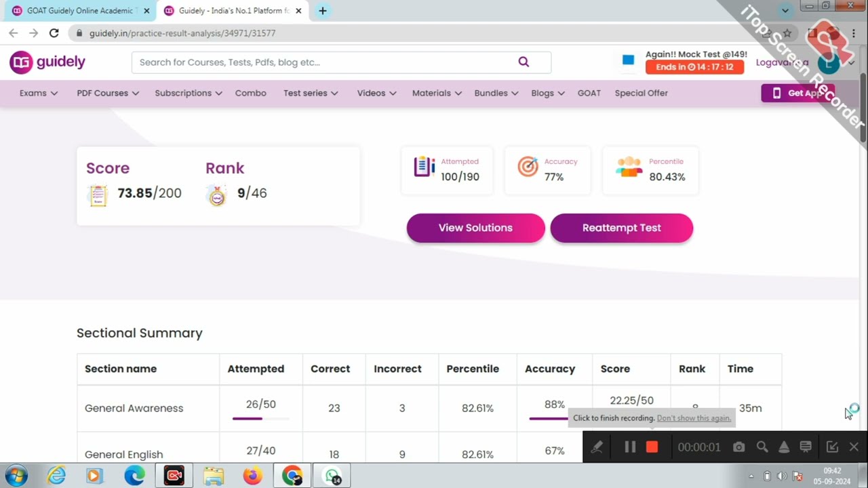Take a screenshot with recorder camera icon

point(738,447)
